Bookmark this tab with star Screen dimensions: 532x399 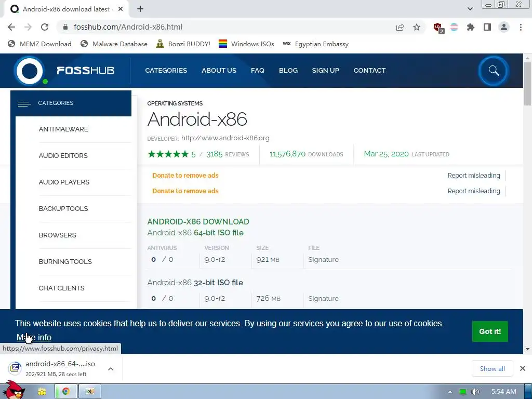coord(417,27)
